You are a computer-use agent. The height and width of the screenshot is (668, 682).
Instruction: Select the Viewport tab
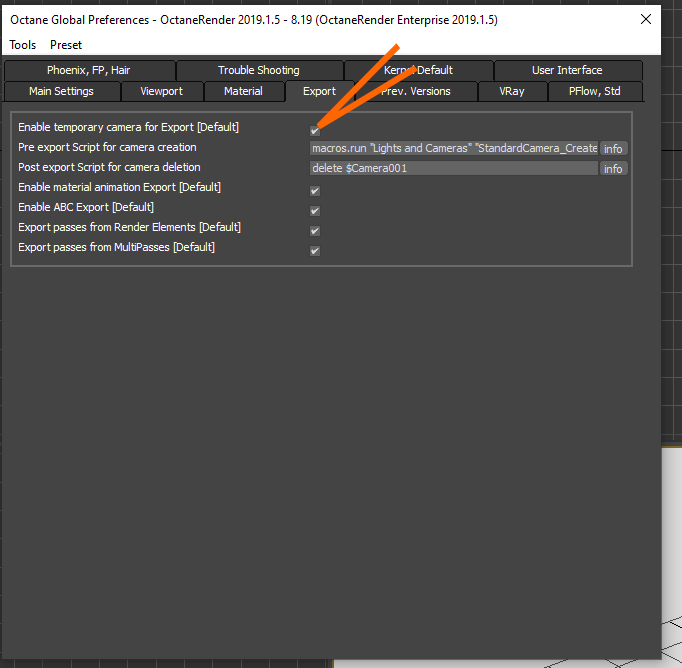tap(161, 91)
